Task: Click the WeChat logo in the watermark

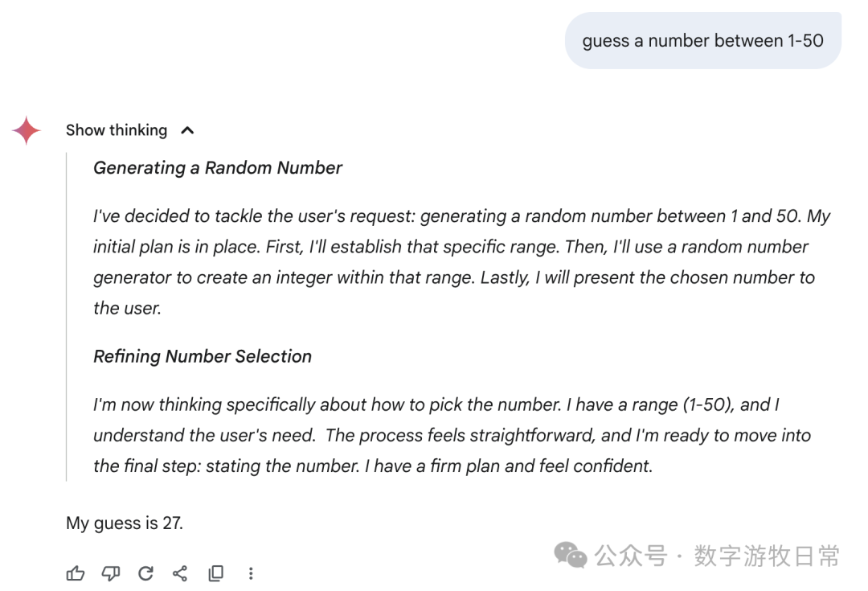Action: coord(571,555)
